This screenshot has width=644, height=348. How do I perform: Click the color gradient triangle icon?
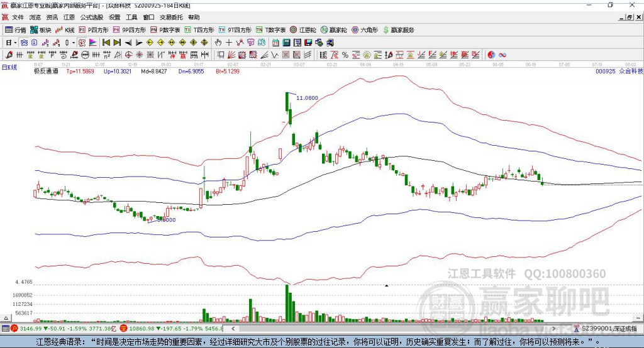pyautogui.click(x=93, y=43)
